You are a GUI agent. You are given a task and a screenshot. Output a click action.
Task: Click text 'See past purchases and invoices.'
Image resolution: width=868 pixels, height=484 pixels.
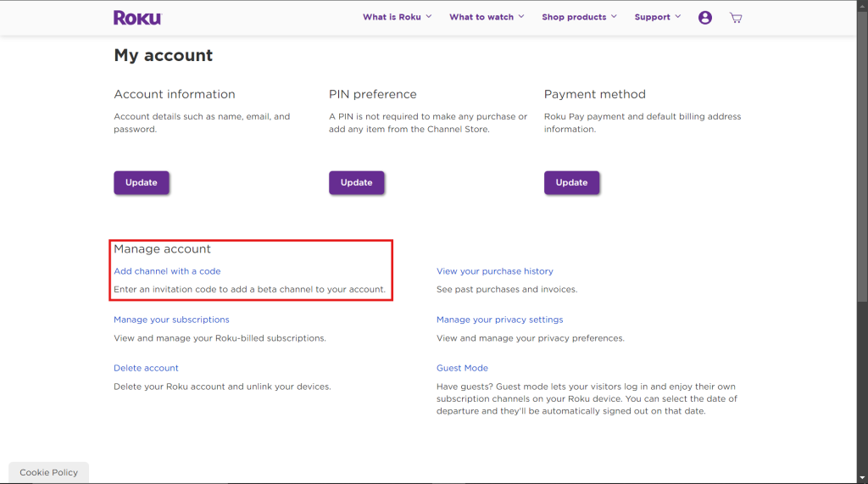[x=507, y=290]
